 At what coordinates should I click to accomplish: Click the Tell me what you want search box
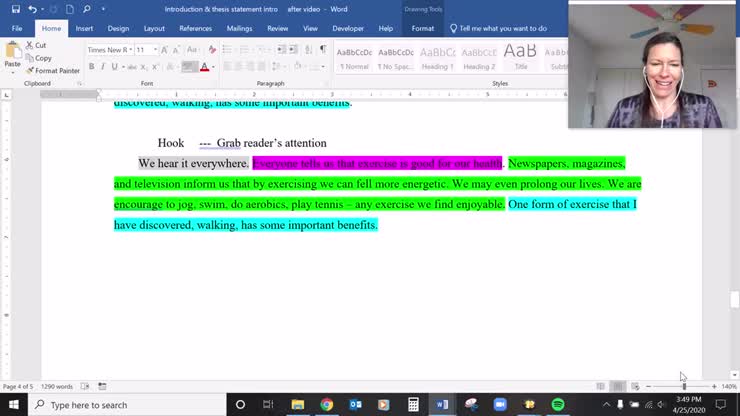[502, 28]
